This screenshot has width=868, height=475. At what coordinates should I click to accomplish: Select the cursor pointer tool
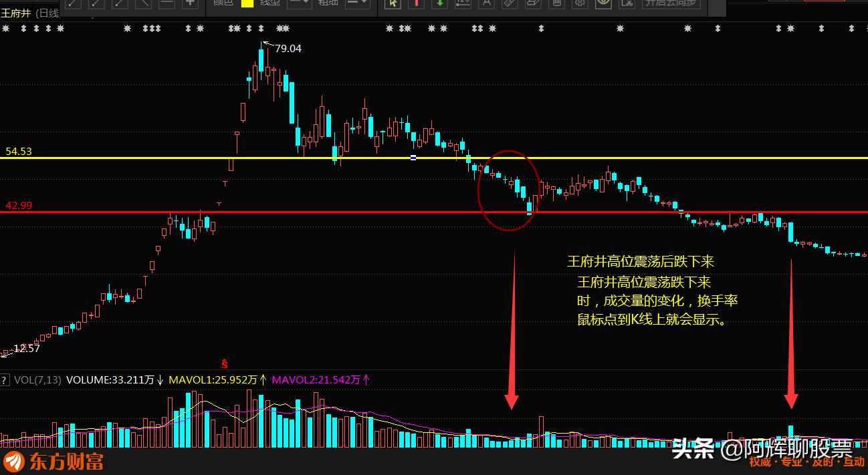tap(394, 3)
